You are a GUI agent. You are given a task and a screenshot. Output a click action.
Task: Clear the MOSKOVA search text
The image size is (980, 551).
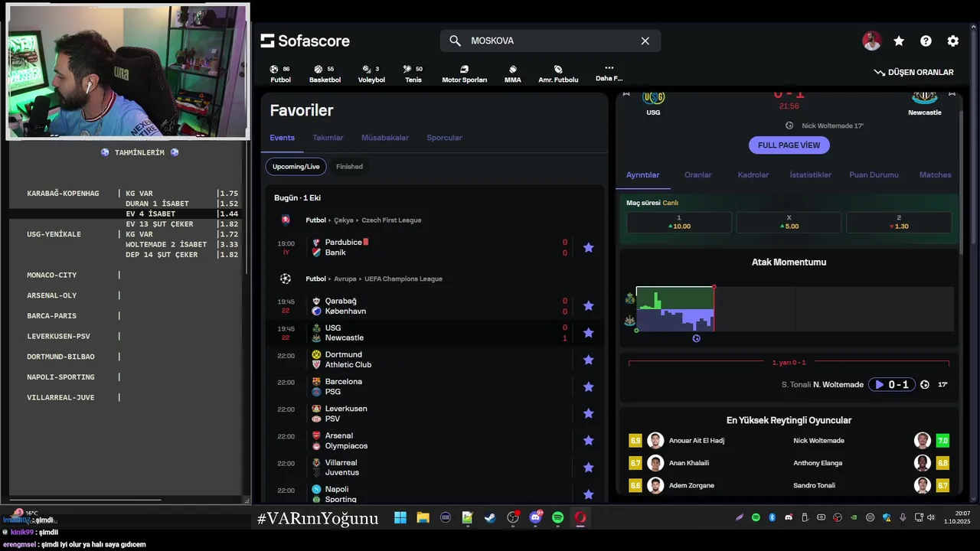click(x=645, y=41)
